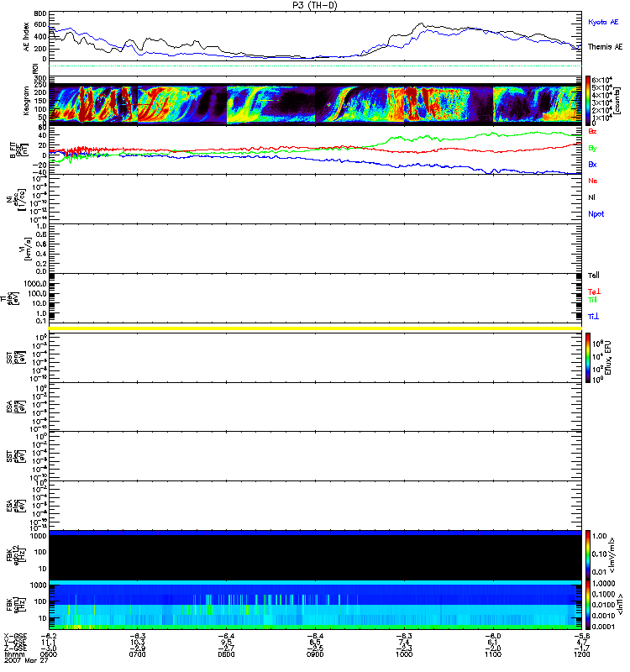Viewport: 630px width, 672px height.
Task: Click the cyan dotted ROI line
Action: point(316,66)
